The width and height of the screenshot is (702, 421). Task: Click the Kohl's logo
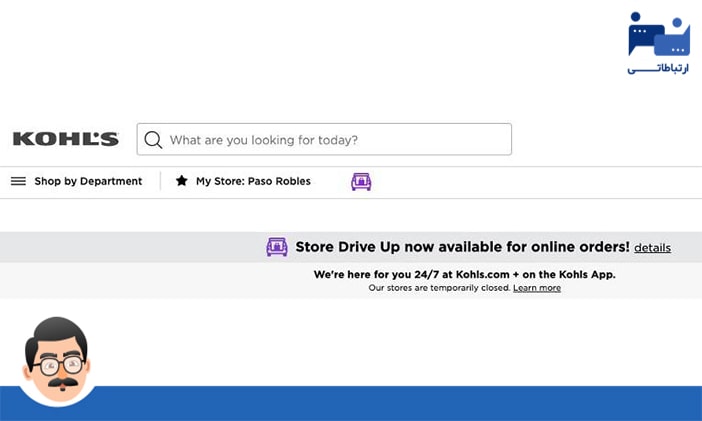(x=66, y=139)
